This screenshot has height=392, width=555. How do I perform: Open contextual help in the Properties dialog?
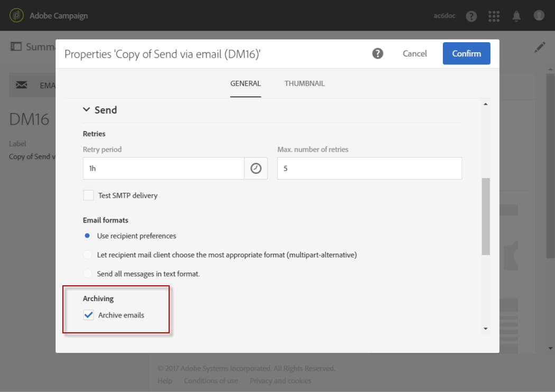377,53
